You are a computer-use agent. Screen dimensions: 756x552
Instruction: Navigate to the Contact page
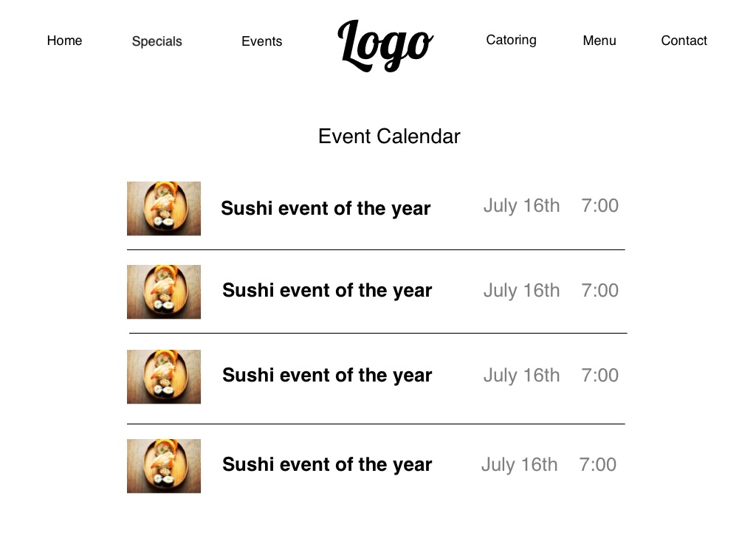tap(684, 41)
